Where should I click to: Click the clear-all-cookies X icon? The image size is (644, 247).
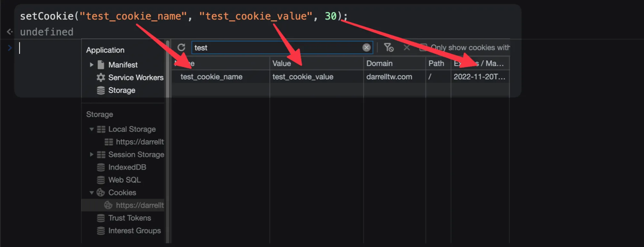point(406,47)
